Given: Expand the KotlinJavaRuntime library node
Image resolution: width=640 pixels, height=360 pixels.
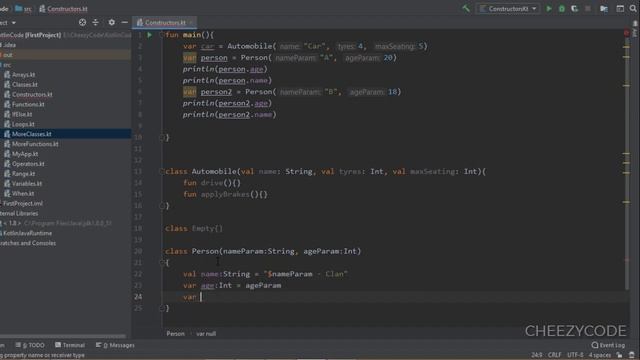Looking at the screenshot, I should 27,233.
